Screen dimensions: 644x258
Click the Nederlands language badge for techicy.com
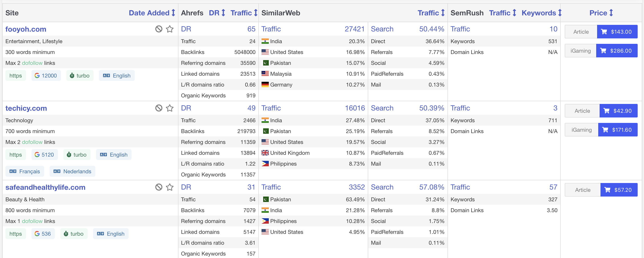(72, 171)
